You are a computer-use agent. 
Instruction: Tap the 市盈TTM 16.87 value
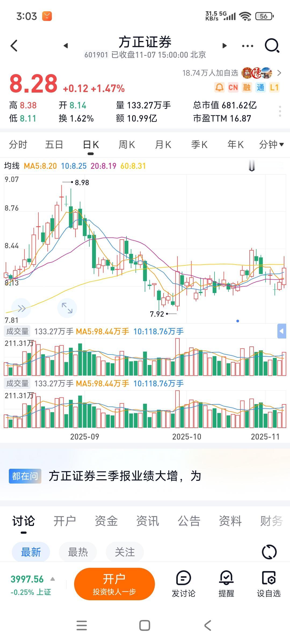[x=222, y=118]
